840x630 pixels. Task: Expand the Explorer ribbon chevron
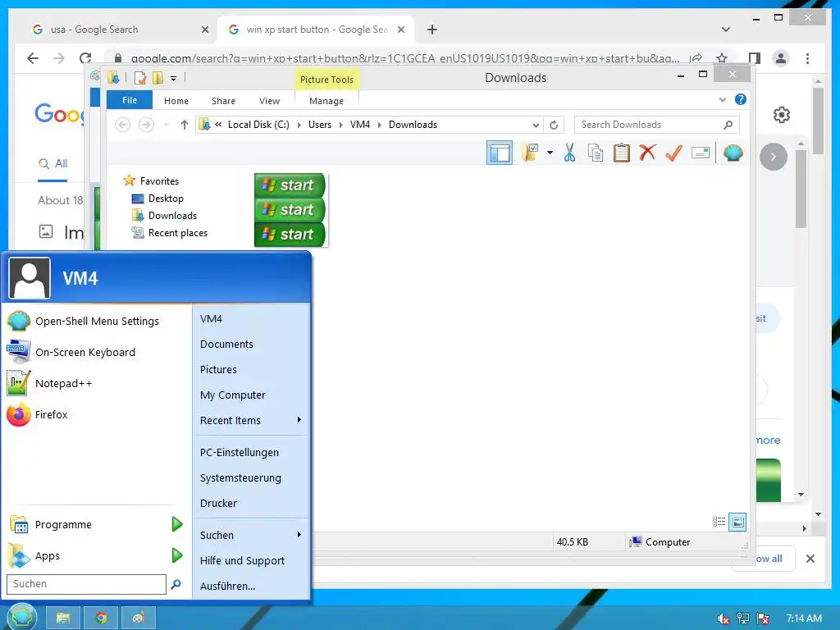[x=722, y=99]
